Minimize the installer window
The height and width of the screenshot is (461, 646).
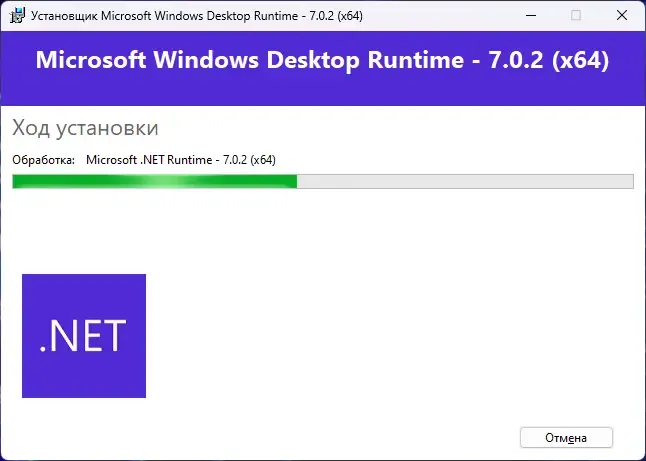pos(531,16)
